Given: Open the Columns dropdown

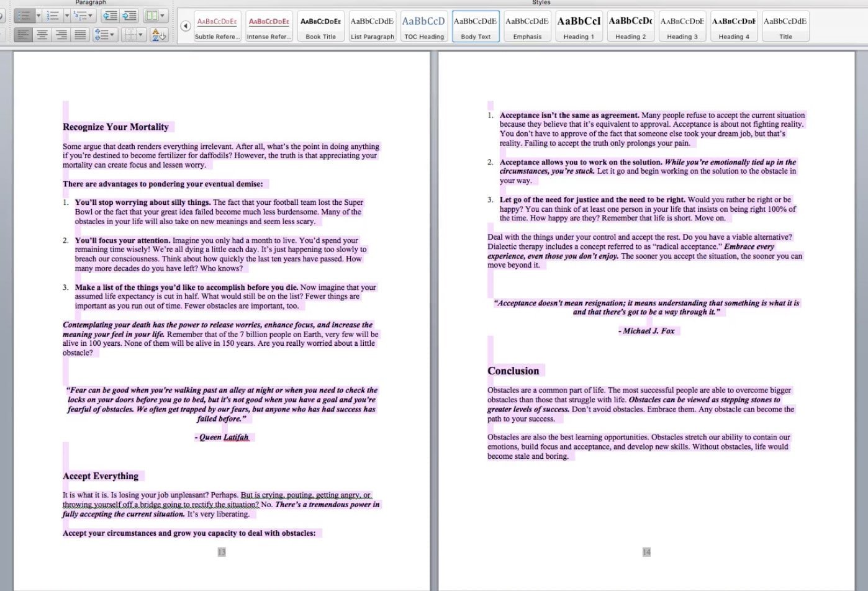Looking at the screenshot, I should point(155,16).
